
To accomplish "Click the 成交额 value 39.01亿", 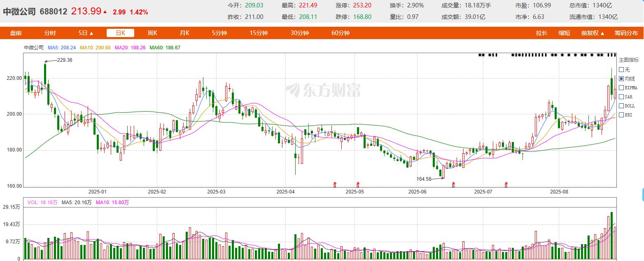I will click(x=475, y=17).
